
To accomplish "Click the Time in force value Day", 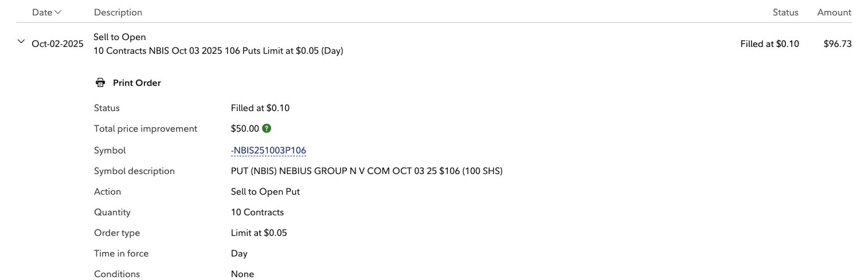I will tap(239, 254).
